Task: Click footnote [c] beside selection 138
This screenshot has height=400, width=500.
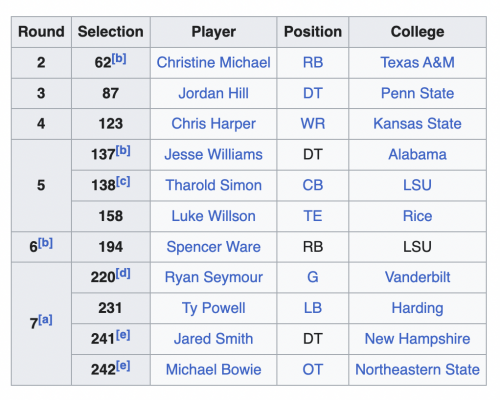Action: [123, 182]
